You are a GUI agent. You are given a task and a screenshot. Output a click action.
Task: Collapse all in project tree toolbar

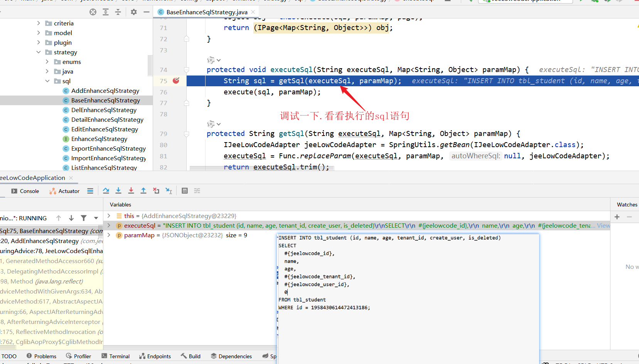coord(118,12)
